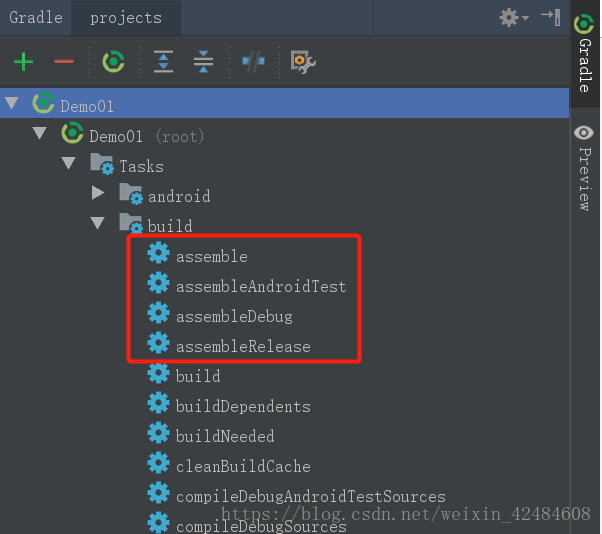The height and width of the screenshot is (534, 602).
Task: Click the Gradle title label
Action: click(x=36, y=18)
